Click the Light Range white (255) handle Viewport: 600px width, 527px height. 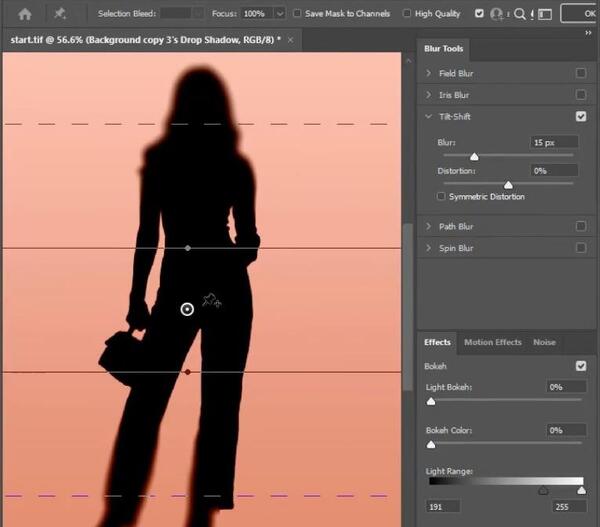(581, 490)
